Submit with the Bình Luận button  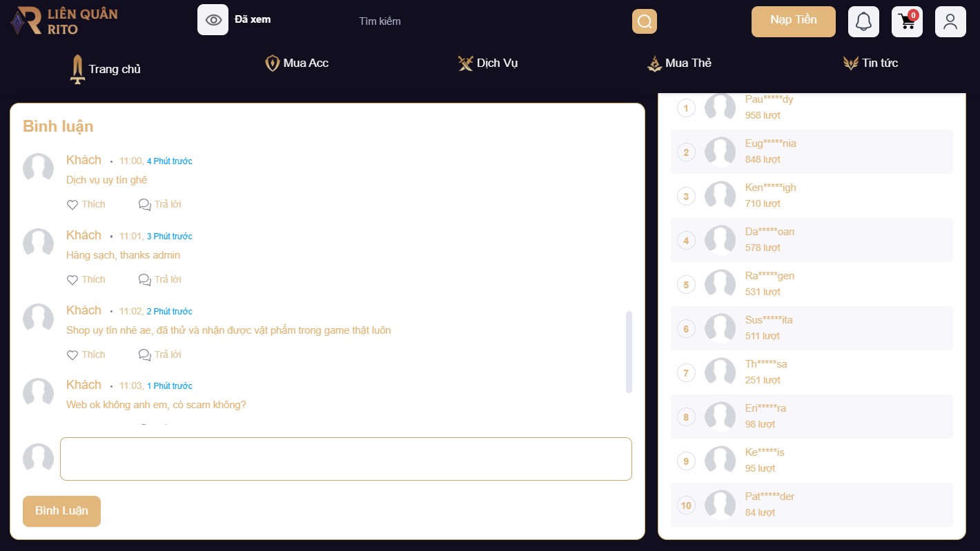click(x=61, y=511)
